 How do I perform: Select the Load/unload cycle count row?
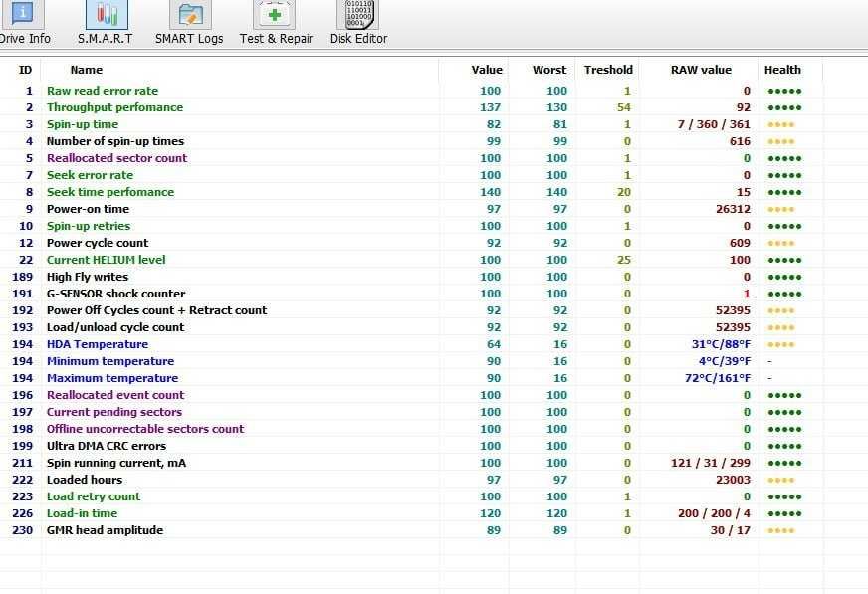[411, 327]
